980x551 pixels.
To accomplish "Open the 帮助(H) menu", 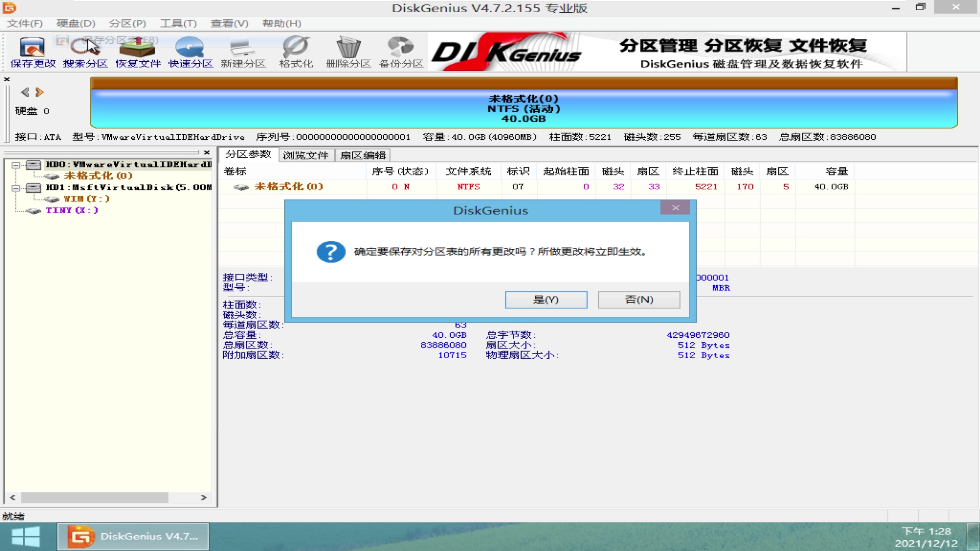I will (x=281, y=23).
